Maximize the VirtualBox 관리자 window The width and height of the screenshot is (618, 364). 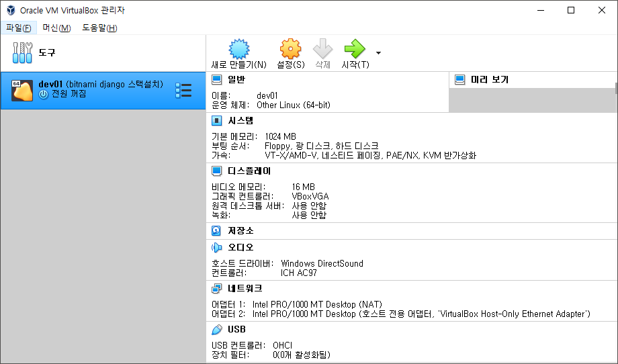(x=571, y=10)
